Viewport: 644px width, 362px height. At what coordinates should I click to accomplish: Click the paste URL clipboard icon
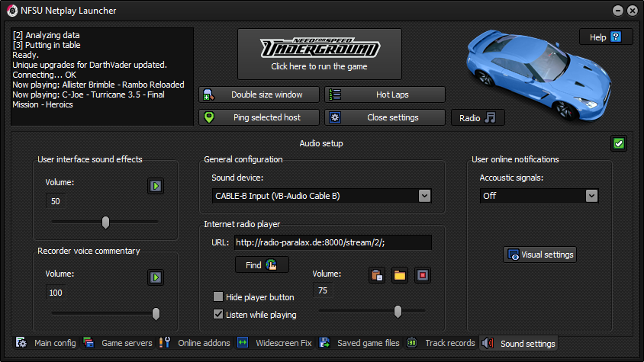coord(377,275)
